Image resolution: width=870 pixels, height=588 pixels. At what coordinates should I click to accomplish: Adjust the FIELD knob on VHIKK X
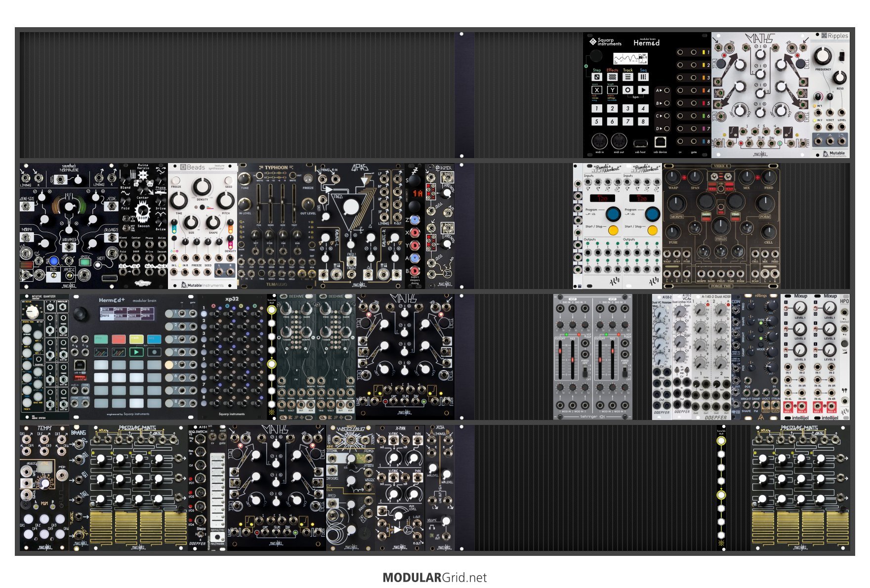click(x=721, y=226)
